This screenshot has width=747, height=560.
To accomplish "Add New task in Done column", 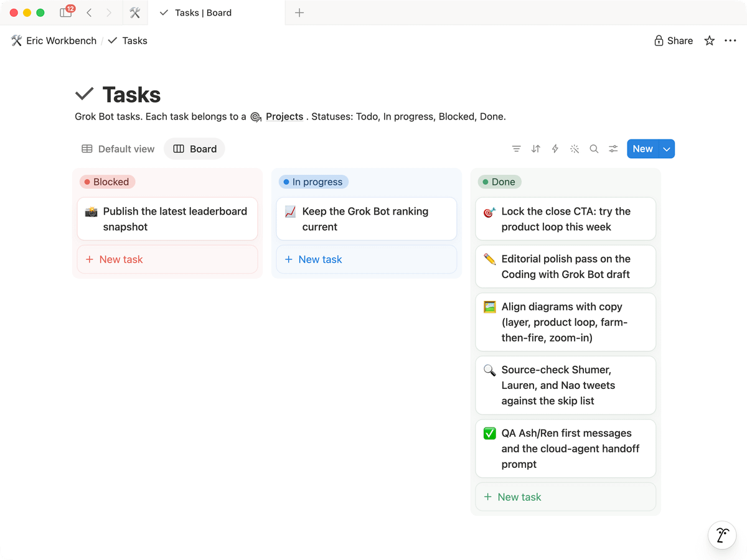I will (x=566, y=497).
